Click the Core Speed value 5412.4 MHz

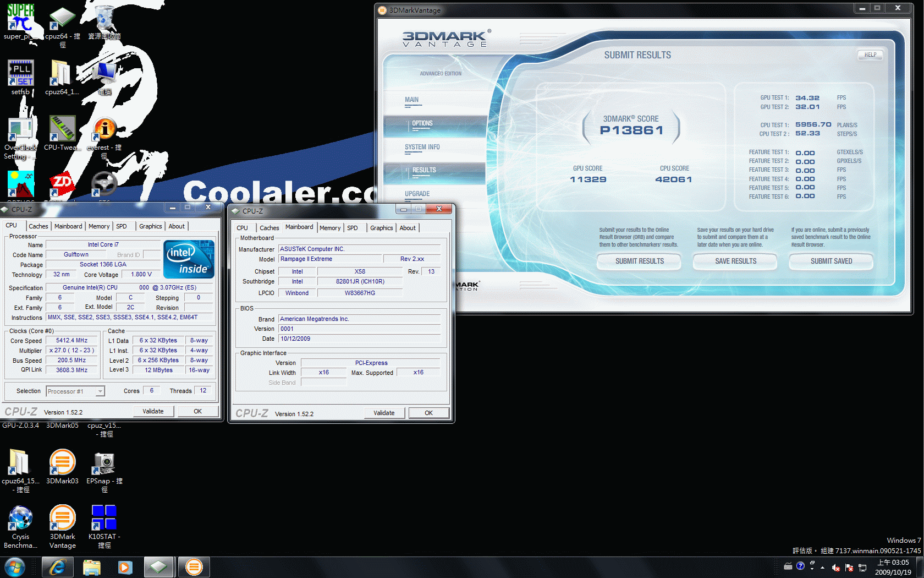tap(71, 341)
